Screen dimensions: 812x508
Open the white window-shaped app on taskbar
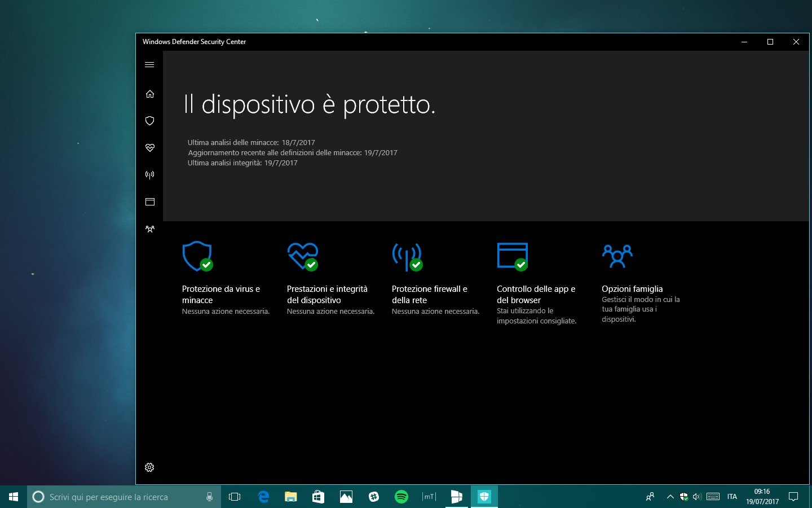click(x=456, y=497)
